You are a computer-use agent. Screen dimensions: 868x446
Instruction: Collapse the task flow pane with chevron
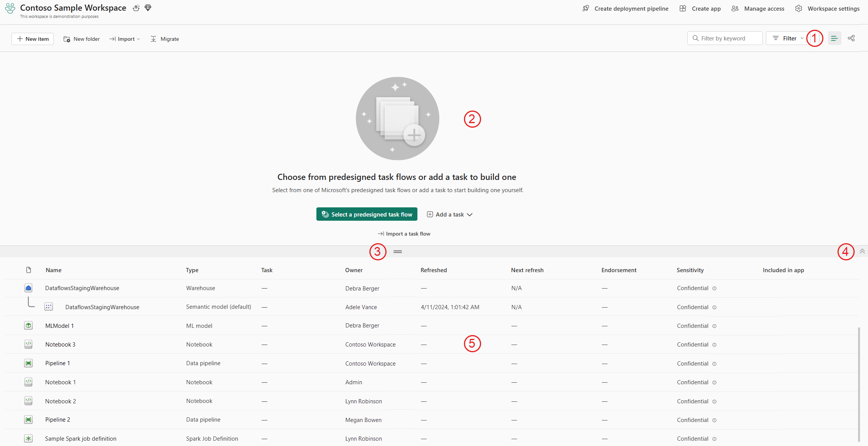click(862, 251)
